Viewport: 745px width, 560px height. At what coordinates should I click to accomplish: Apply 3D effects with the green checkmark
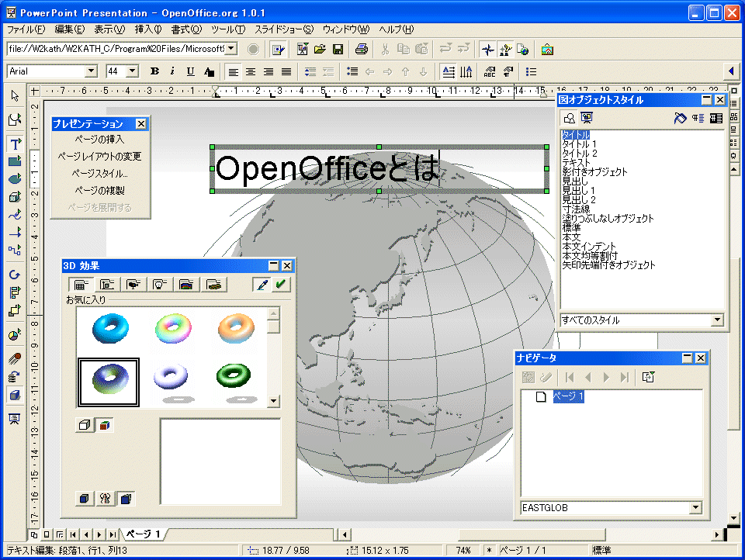click(280, 285)
